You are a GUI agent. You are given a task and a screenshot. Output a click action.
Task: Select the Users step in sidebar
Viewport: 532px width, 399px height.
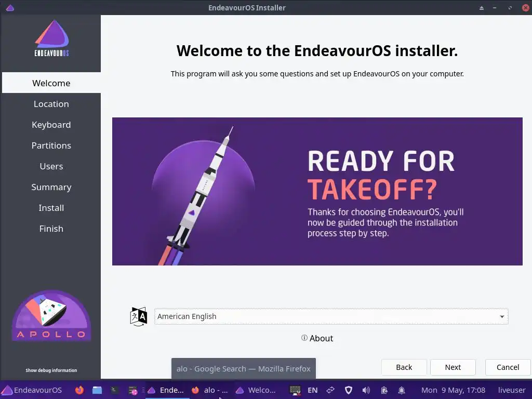[x=51, y=166]
